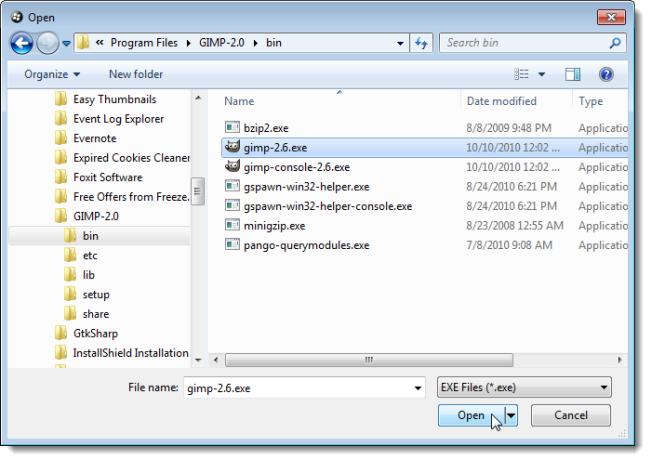Screen dimensions: 650x461
Task: Click the share folder icon
Action: tap(70, 313)
